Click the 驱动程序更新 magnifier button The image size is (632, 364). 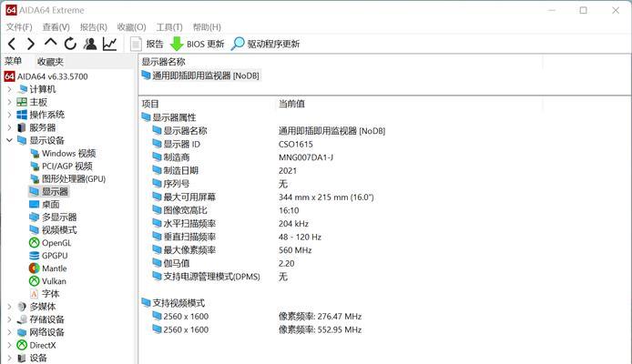(x=265, y=44)
